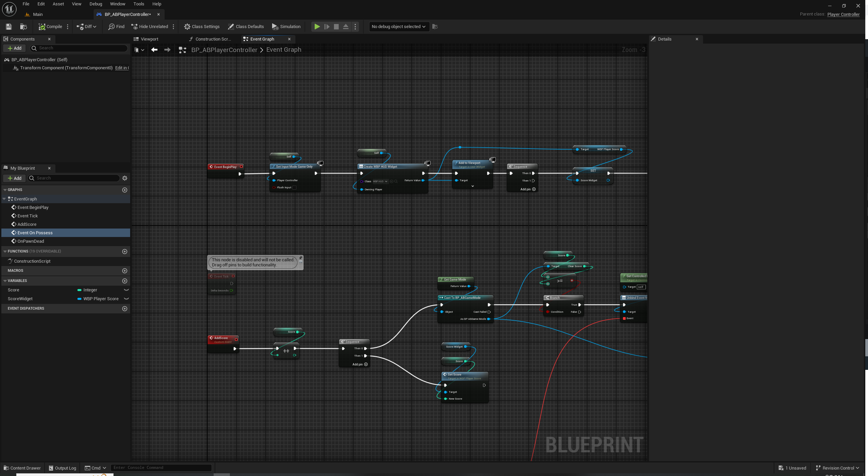This screenshot has height=476, width=868.
Task: Compile the blueprint
Action: (50, 27)
